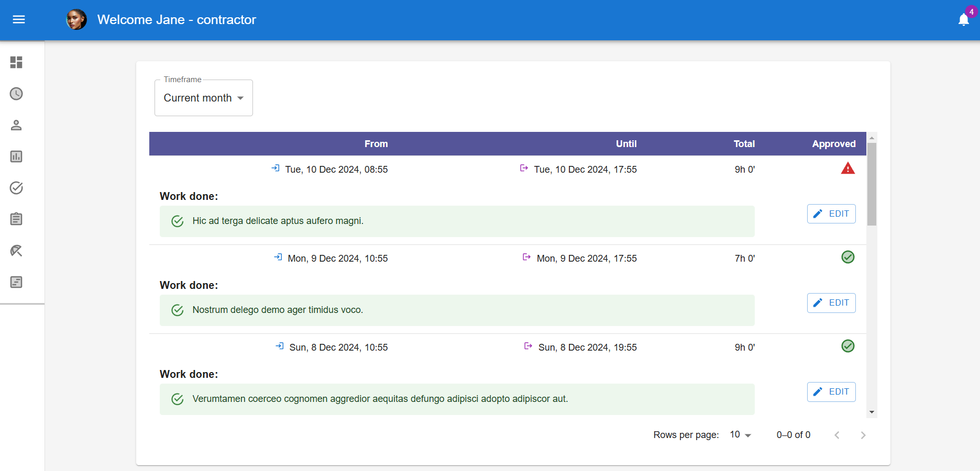The height and width of the screenshot is (471, 980).
Task: Open the notifications bell
Action: 963,20
